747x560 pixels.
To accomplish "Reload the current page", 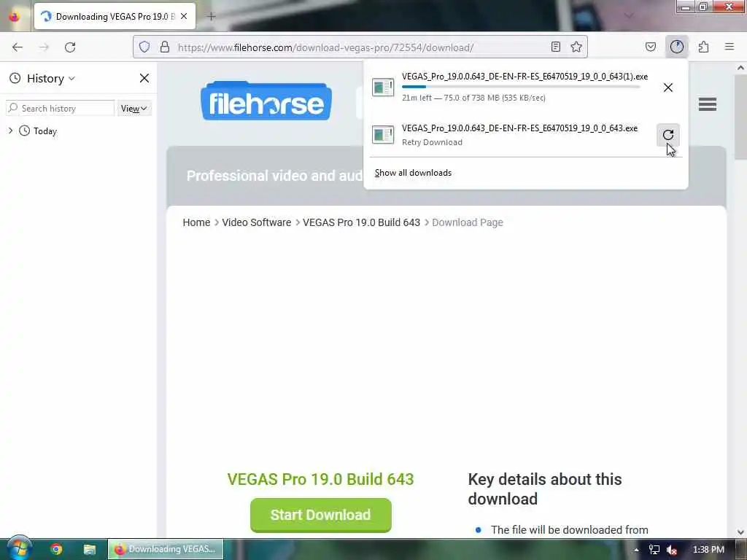I will click(70, 47).
